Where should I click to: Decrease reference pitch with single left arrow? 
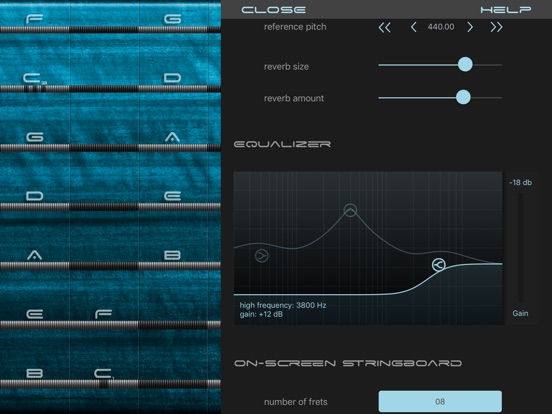click(414, 27)
